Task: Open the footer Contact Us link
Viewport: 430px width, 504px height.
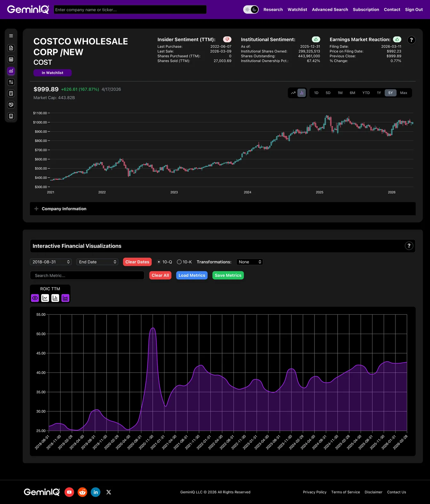Action: pos(396,492)
